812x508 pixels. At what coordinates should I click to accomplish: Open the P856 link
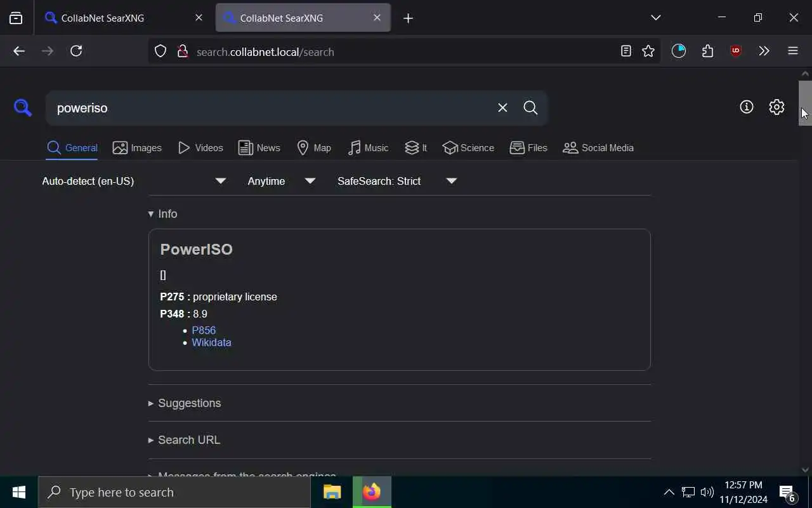[x=204, y=330]
